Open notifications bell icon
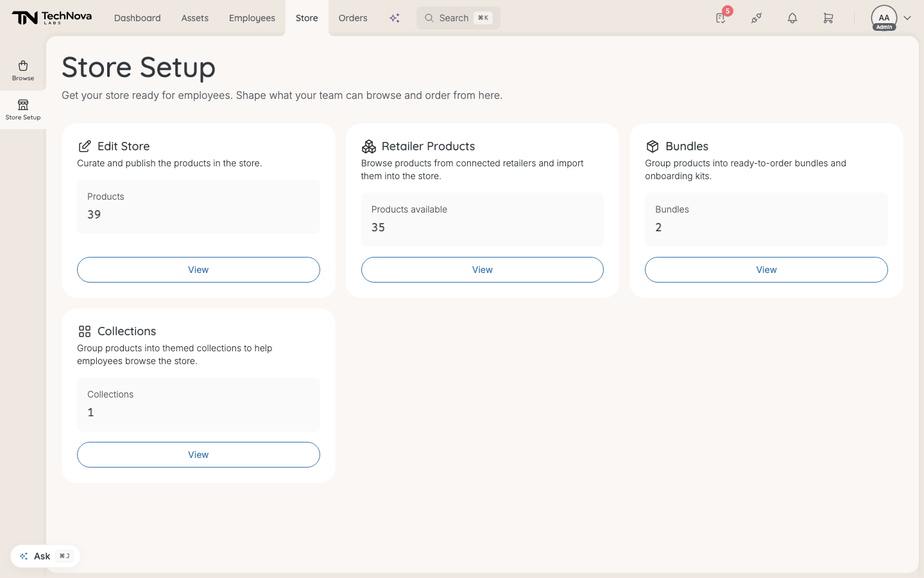The height and width of the screenshot is (578, 924). [792, 18]
